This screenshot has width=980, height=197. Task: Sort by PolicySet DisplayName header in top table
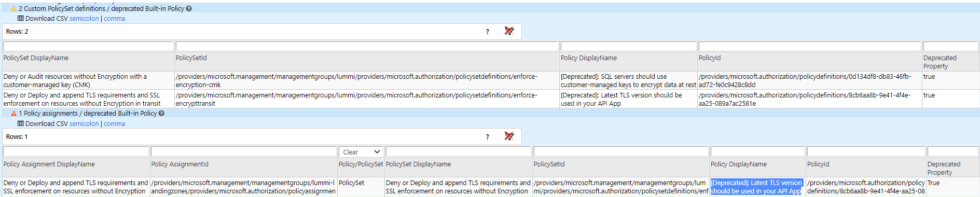88,62
